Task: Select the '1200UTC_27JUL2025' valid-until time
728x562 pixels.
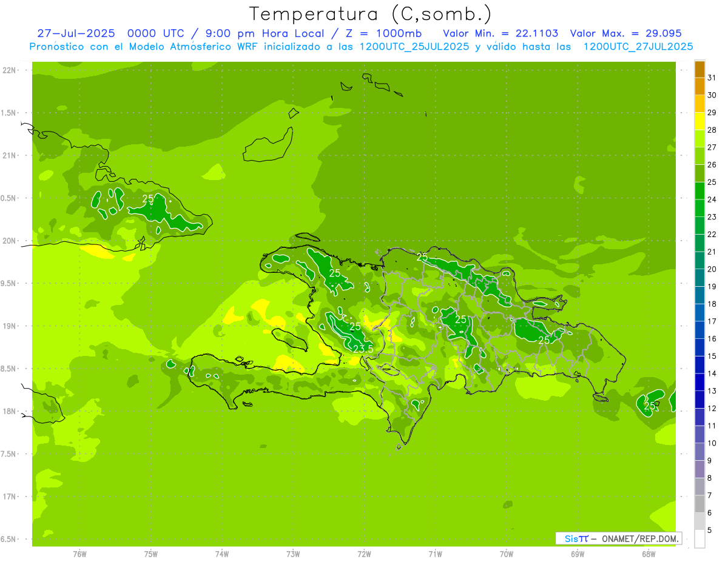Action: [638, 47]
